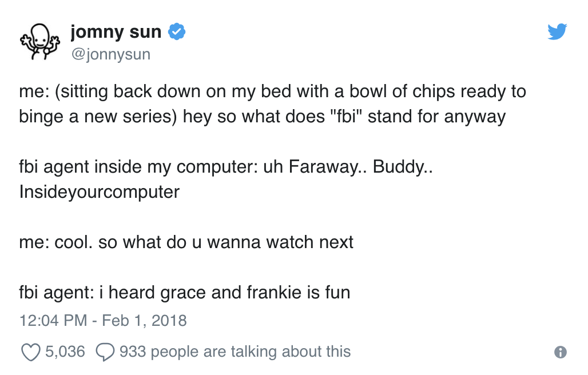Viewport: 588px width, 375px height.
Task: Click the words "Faraway.. Buddy.."
Action: click(360, 167)
